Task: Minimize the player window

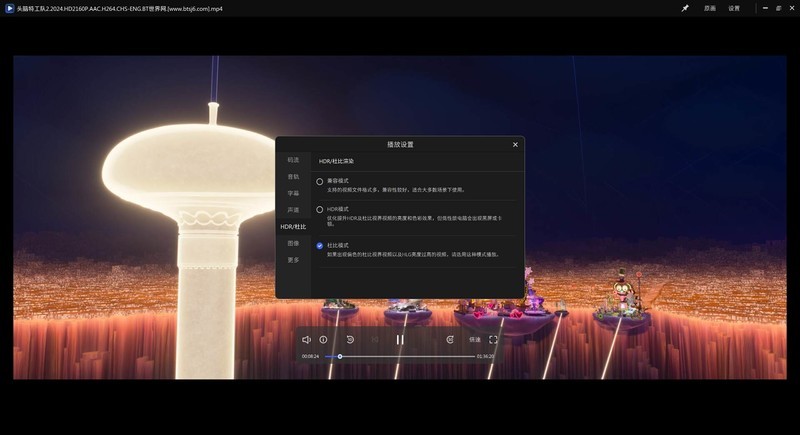Action: (x=765, y=8)
